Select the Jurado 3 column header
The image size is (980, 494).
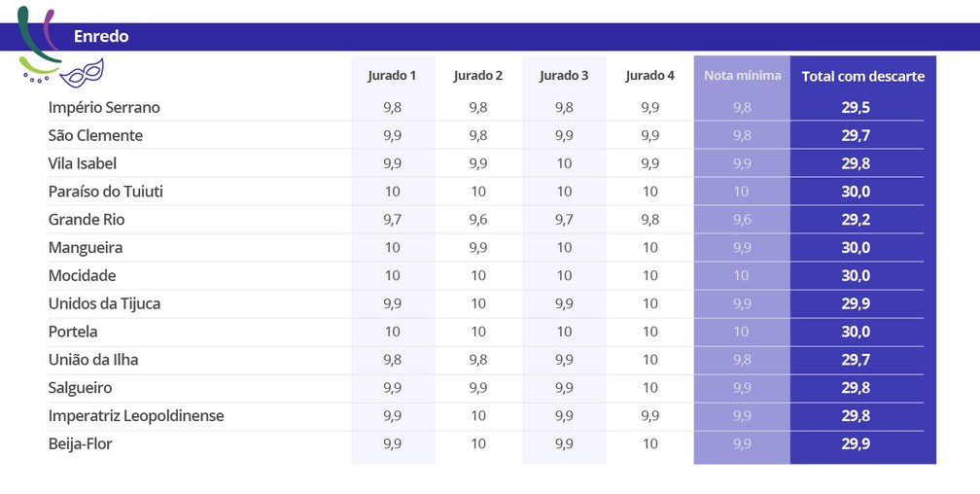pyautogui.click(x=564, y=76)
